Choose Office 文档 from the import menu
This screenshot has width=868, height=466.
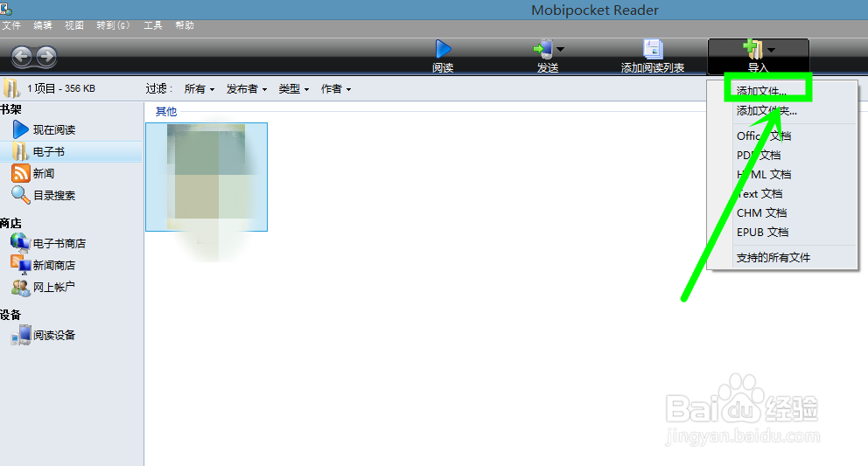(764, 136)
